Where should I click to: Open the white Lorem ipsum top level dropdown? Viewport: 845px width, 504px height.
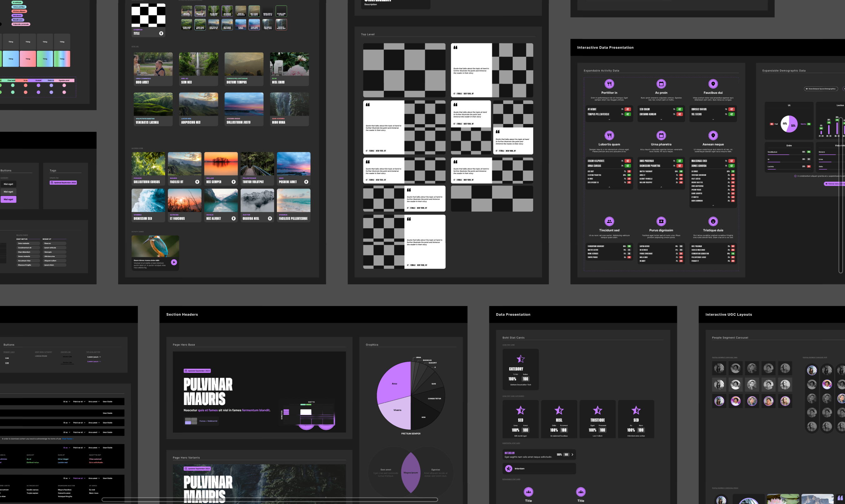(x=94, y=357)
